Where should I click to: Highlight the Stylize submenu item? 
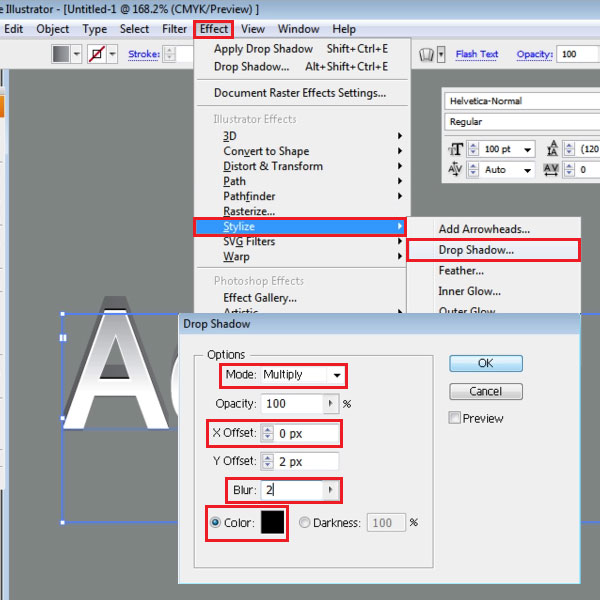[x=300, y=227]
